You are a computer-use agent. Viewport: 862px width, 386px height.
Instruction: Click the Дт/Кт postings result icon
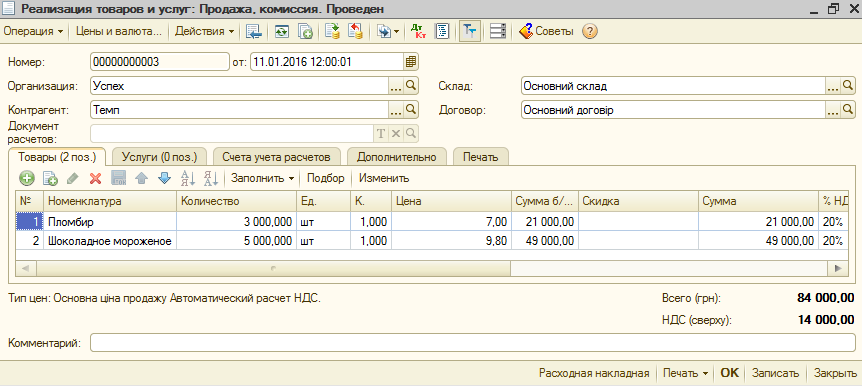(419, 31)
